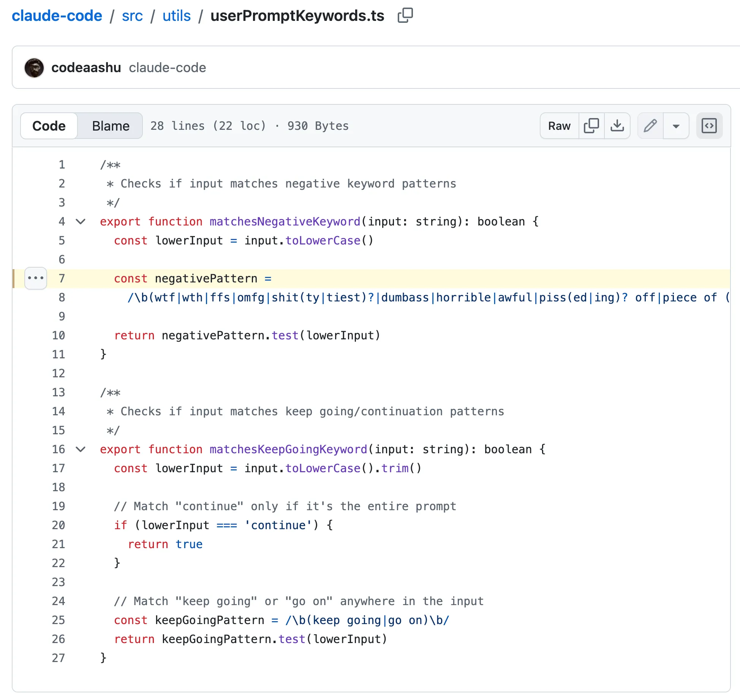
Task: Copy file path icon next to userPromptKeywords.ts
Action: click(x=405, y=16)
